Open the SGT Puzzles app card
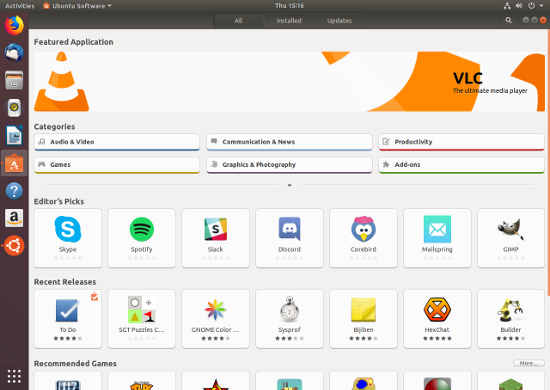 click(142, 319)
